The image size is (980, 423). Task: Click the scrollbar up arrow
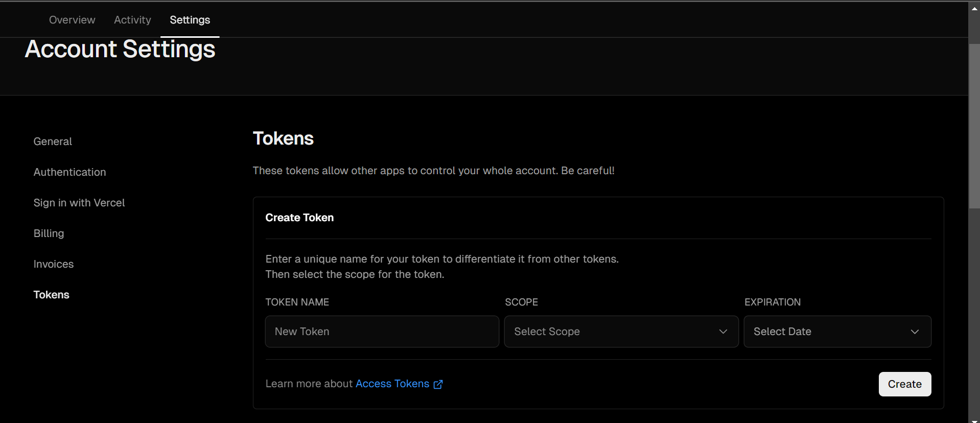974,8
